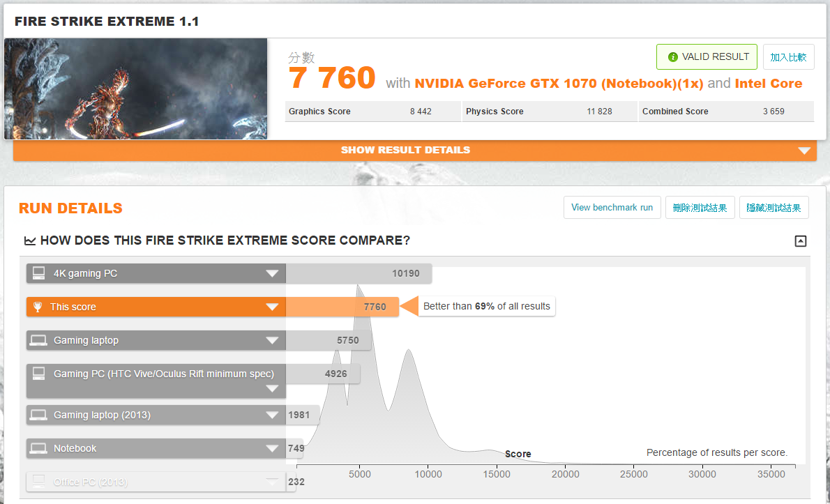The height and width of the screenshot is (504, 830).
Task: Expand the This score row arrow
Action: (x=272, y=307)
